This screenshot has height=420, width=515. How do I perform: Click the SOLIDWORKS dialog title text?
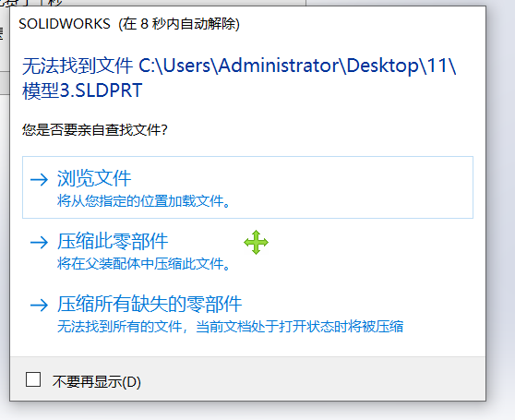point(65,24)
